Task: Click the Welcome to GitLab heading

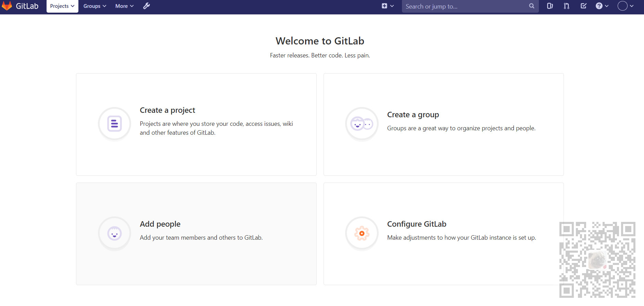Action: 320,41
